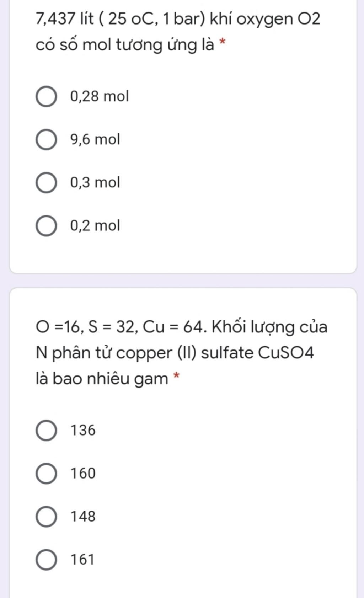Pick the 148 radio button
The height and width of the screenshot is (598, 364).
tap(46, 517)
